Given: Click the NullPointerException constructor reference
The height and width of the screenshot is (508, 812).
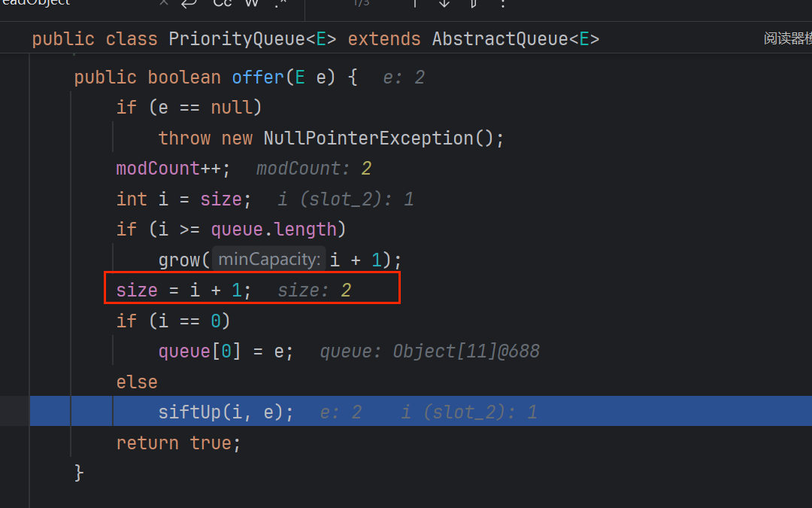Looking at the screenshot, I should [368, 138].
